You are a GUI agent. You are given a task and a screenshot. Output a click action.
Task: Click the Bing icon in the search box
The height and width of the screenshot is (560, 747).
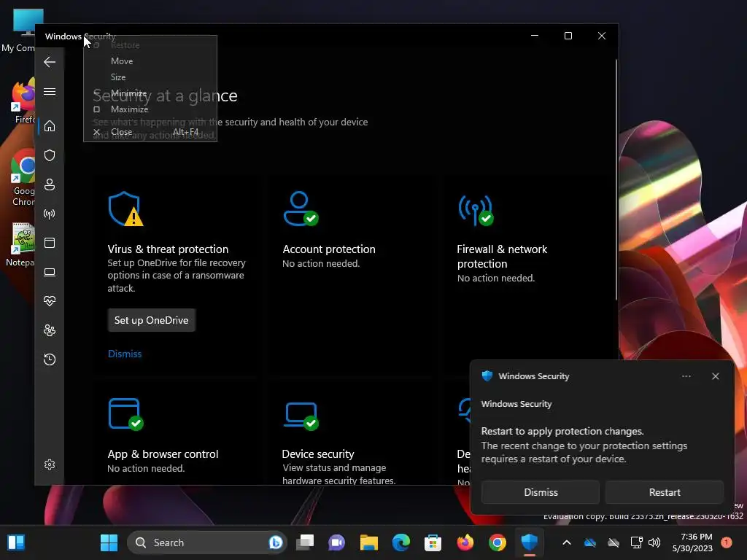click(x=275, y=542)
